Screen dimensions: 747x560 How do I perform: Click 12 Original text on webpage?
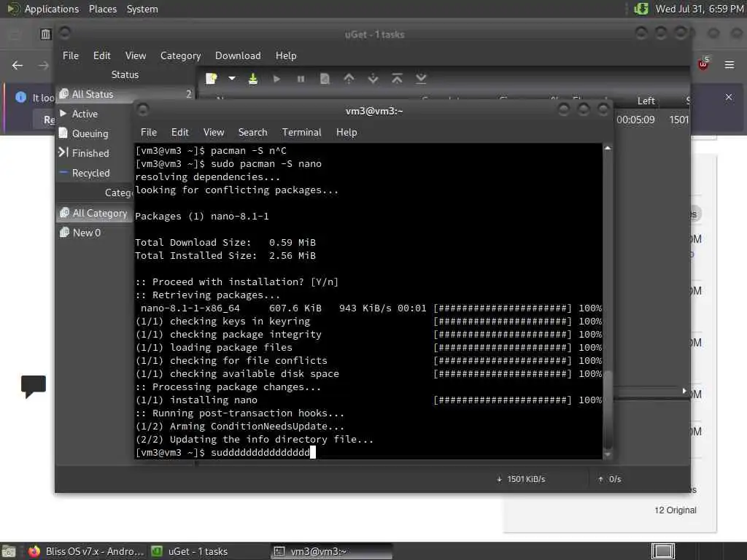coord(675,510)
